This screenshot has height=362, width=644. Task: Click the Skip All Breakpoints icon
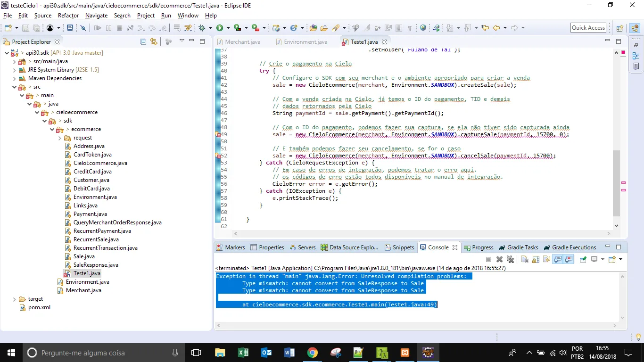tap(83, 28)
